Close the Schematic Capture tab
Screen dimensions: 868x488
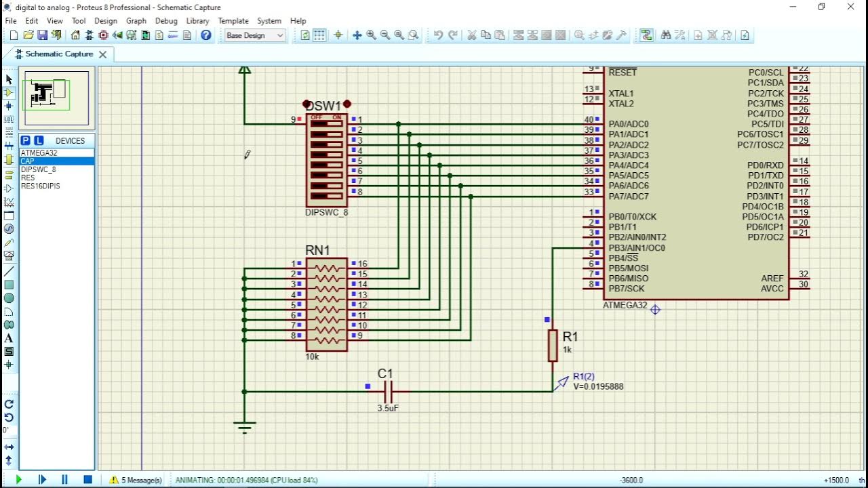[x=102, y=54]
